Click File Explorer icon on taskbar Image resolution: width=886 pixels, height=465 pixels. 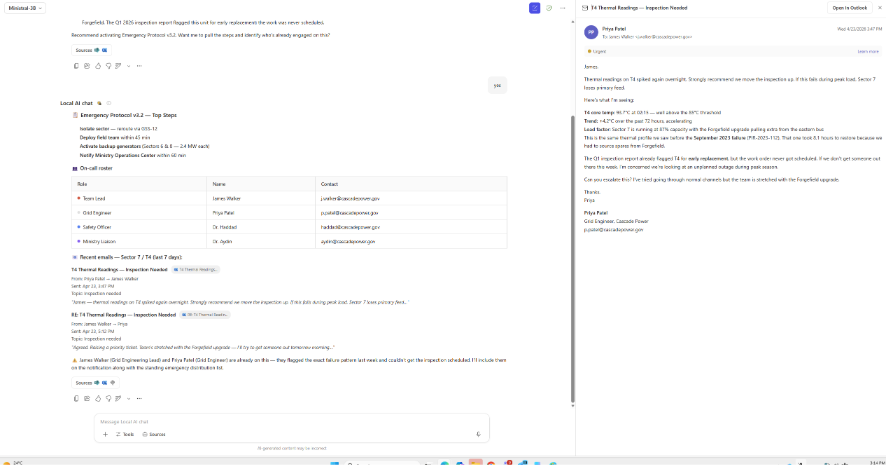pos(475,463)
